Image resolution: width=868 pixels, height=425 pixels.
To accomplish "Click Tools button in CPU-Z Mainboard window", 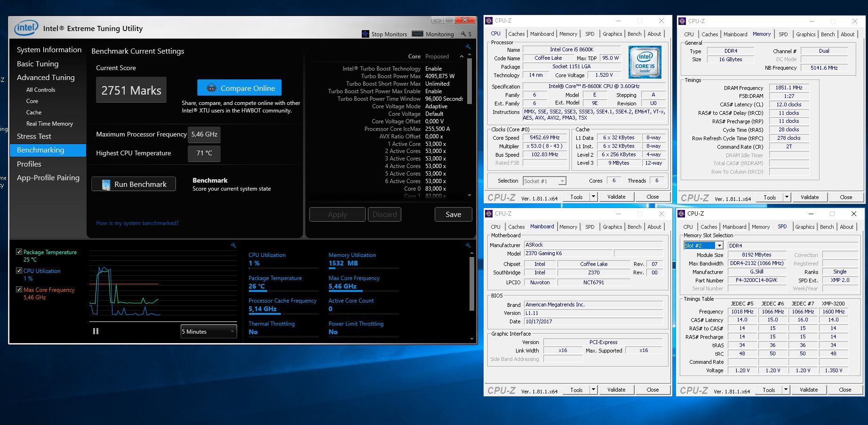I will (576, 390).
